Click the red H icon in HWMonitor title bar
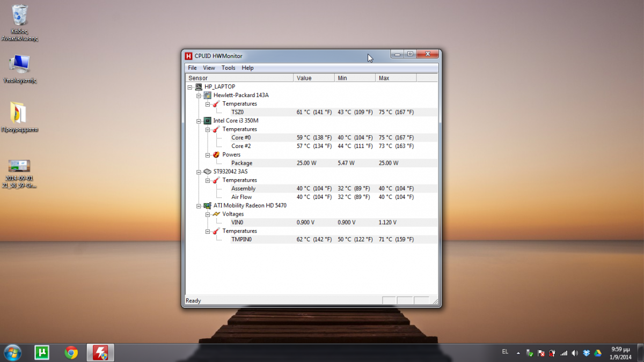 pos(188,56)
